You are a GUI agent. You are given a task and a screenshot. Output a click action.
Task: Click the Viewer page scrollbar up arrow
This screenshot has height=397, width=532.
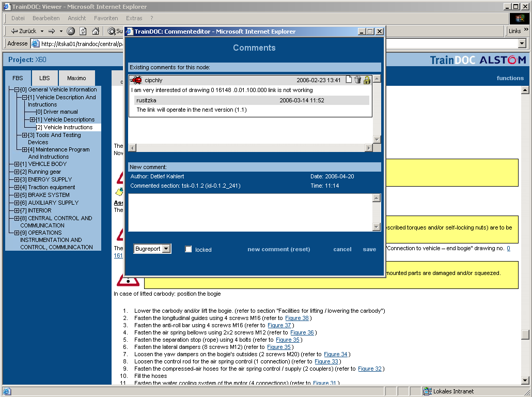pyautogui.click(x=525, y=90)
